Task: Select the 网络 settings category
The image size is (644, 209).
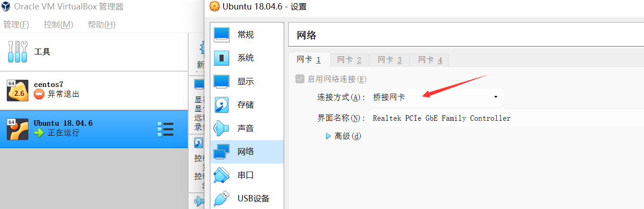Action: pos(247,152)
